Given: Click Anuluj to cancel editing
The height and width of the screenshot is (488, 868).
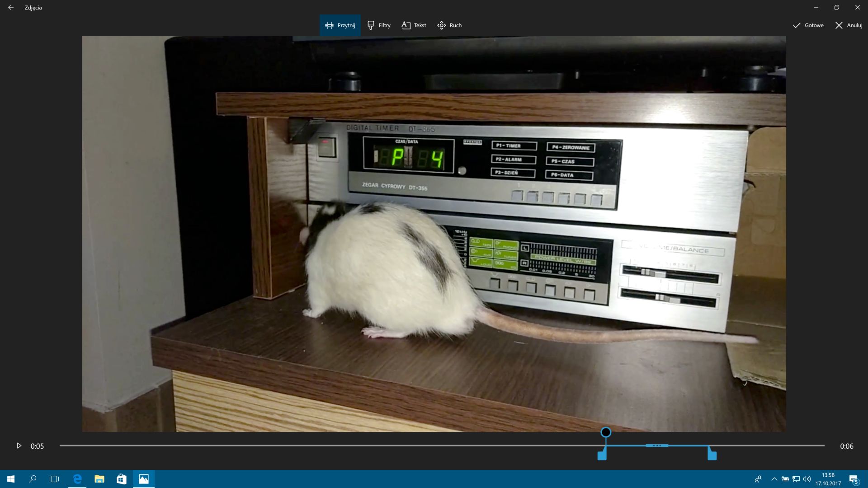Looking at the screenshot, I should coord(849,25).
